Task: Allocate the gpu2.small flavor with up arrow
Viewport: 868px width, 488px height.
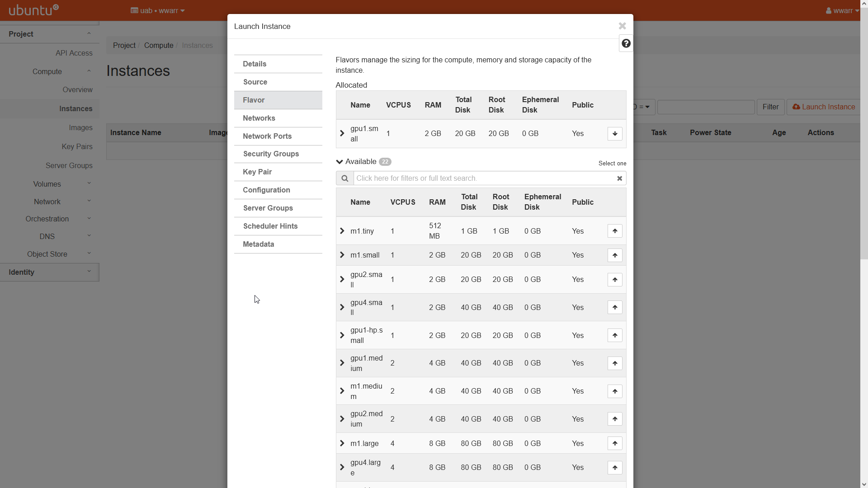Action: click(615, 280)
